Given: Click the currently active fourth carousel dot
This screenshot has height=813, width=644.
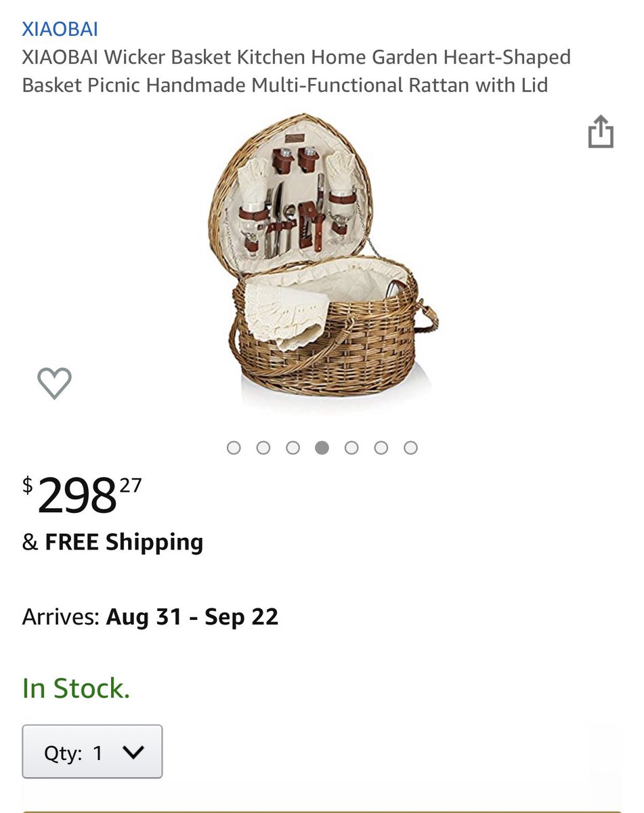Looking at the screenshot, I should pyautogui.click(x=322, y=448).
